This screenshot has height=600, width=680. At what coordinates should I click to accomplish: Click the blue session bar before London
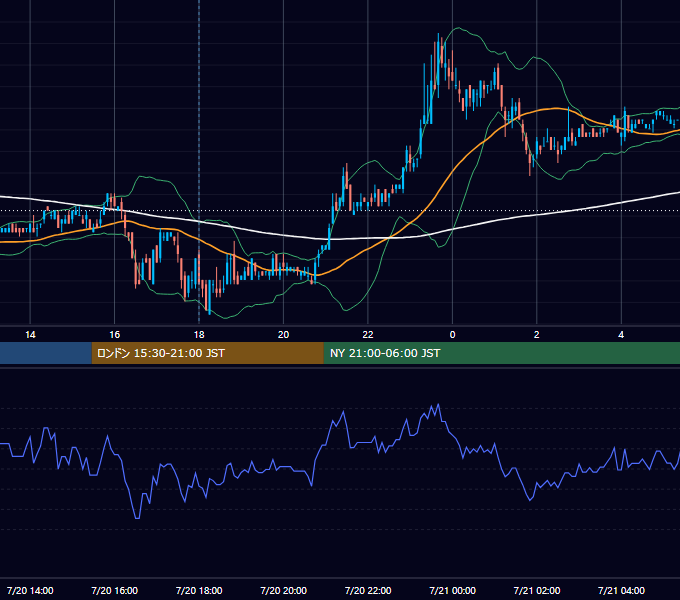click(46, 353)
